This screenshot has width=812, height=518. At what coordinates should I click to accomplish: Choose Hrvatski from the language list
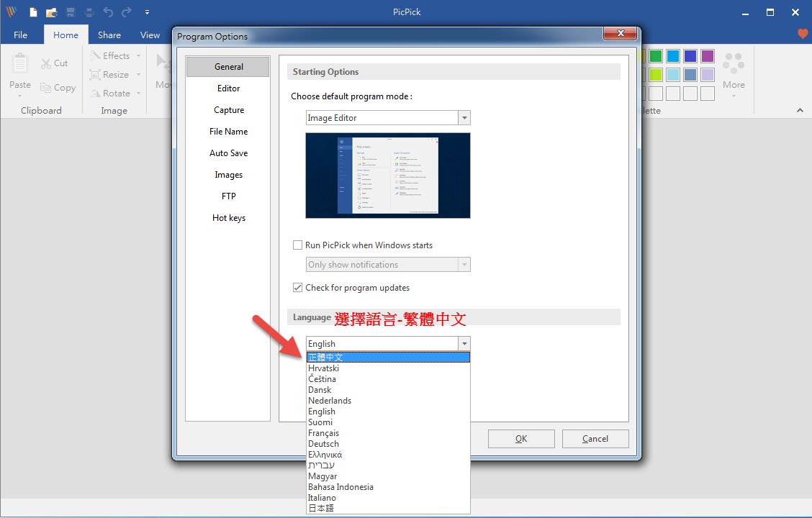(389, 368)
